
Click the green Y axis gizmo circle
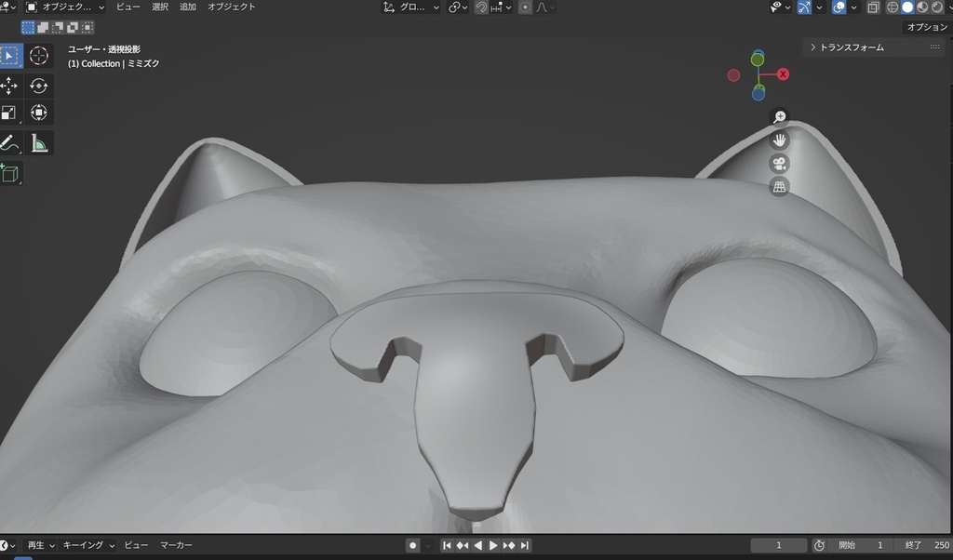pos(758,60)
